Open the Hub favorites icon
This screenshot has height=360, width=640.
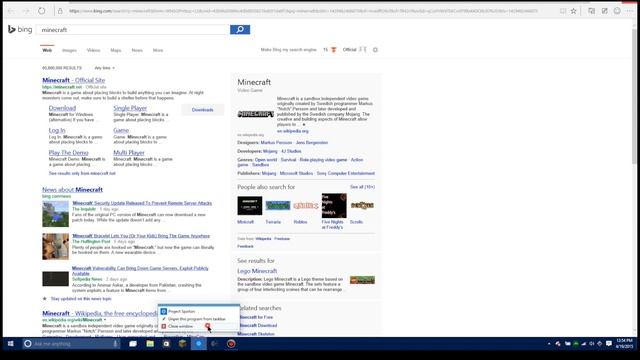tap(591, 11)
